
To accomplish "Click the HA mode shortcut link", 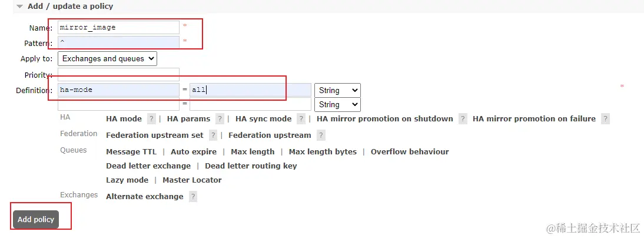I will (124, 119).
